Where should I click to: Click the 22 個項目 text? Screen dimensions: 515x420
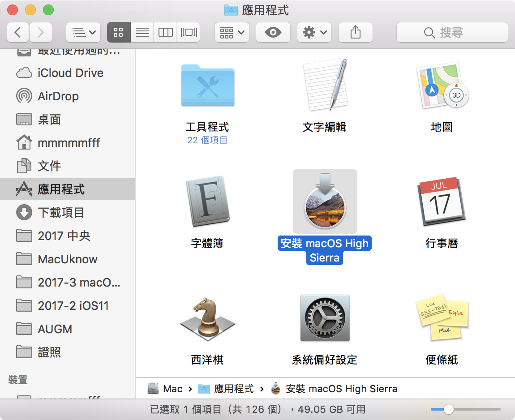click(208, 140)
